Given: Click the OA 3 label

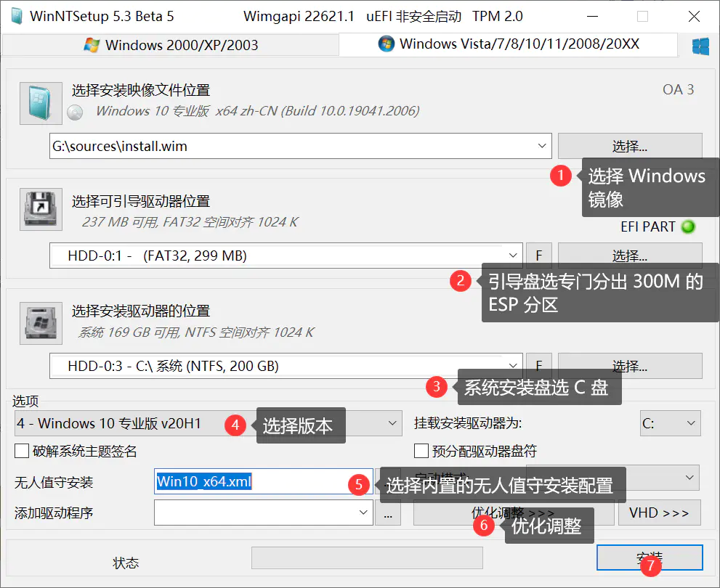Looking at the screenshot, I should pyautogui.click(x=678, y=89).
